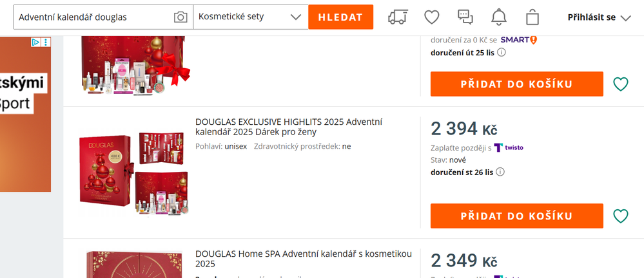
Task: Open favorites heart icon in header
Action: (431, 17)
